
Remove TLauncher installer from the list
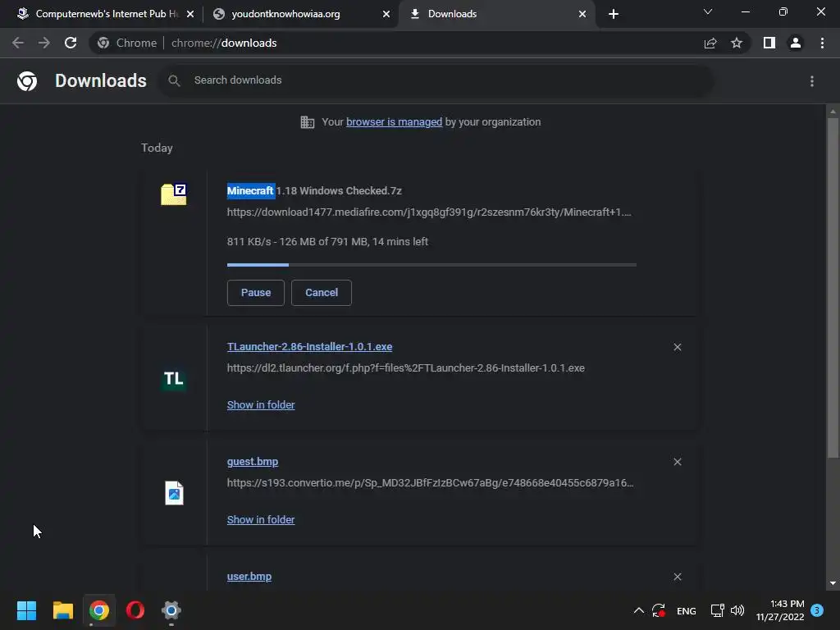click(677, 347)
